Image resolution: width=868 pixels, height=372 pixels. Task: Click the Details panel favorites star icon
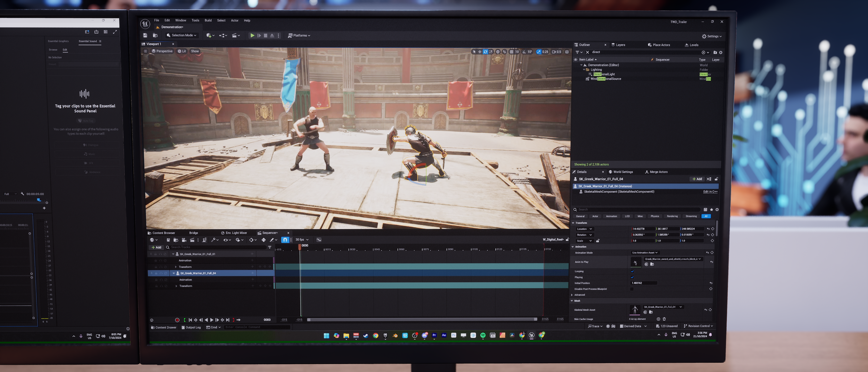coord(711,209)
